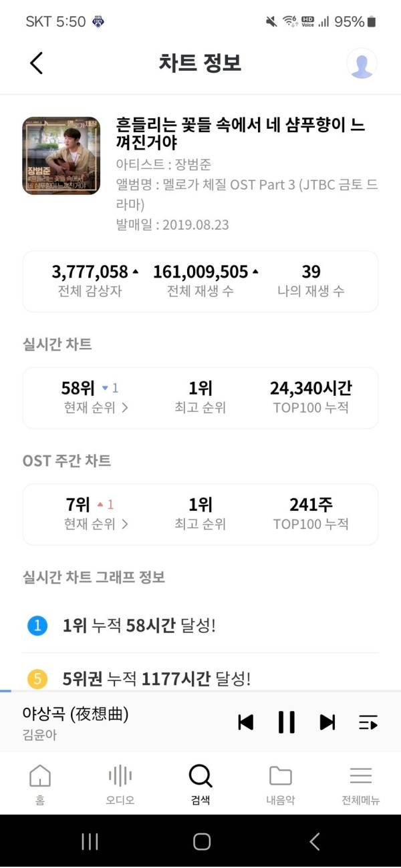Select the 검색 search tab

pos(200,785)
